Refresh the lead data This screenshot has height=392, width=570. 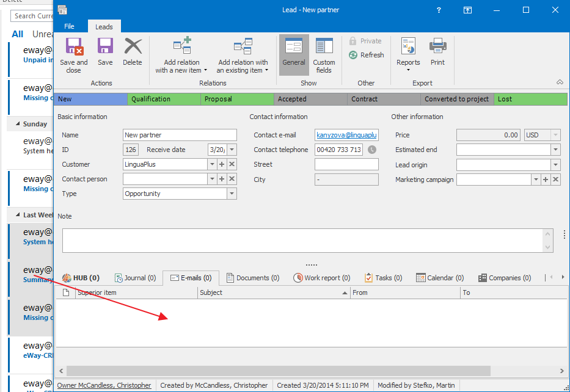point(367,55)
